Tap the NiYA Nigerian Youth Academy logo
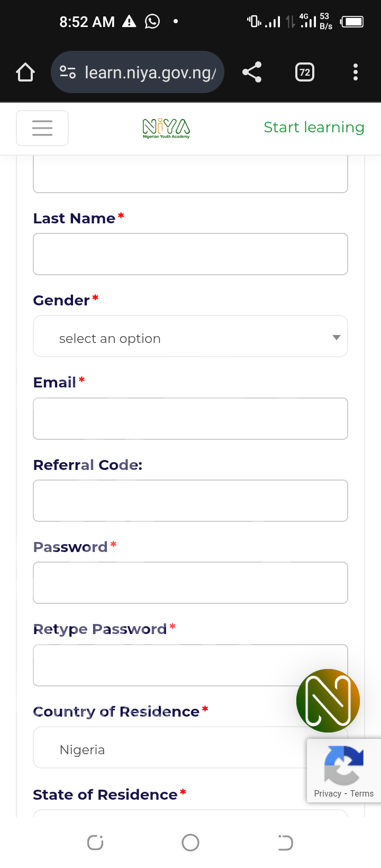The width and height of the screenshot is (381, 868). [x=166, y=128]
